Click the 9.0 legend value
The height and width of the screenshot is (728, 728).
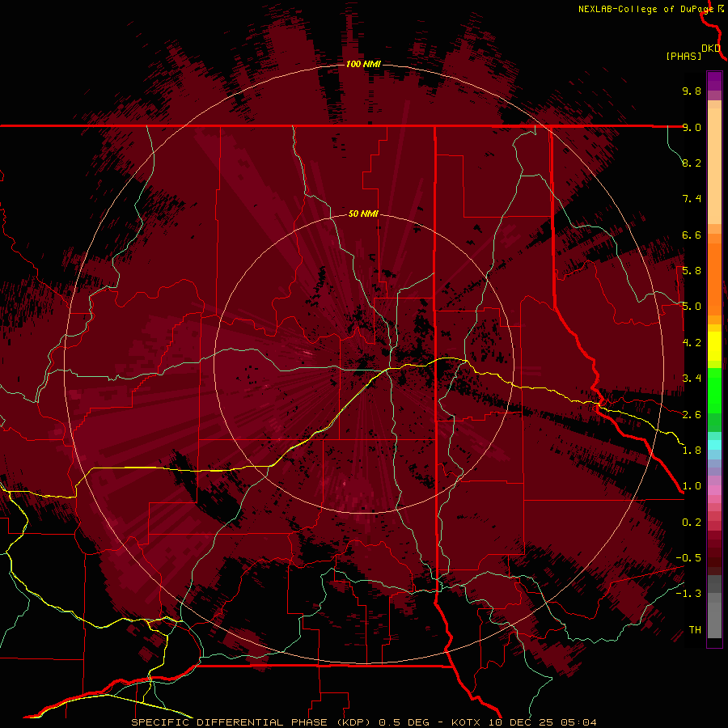click(x=692, y=127)
